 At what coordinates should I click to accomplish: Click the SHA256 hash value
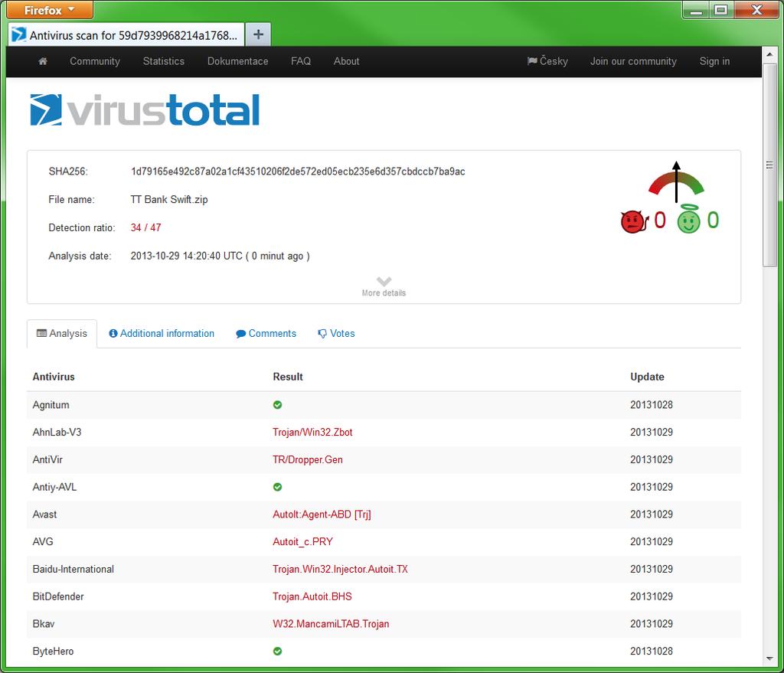(298, 172)
